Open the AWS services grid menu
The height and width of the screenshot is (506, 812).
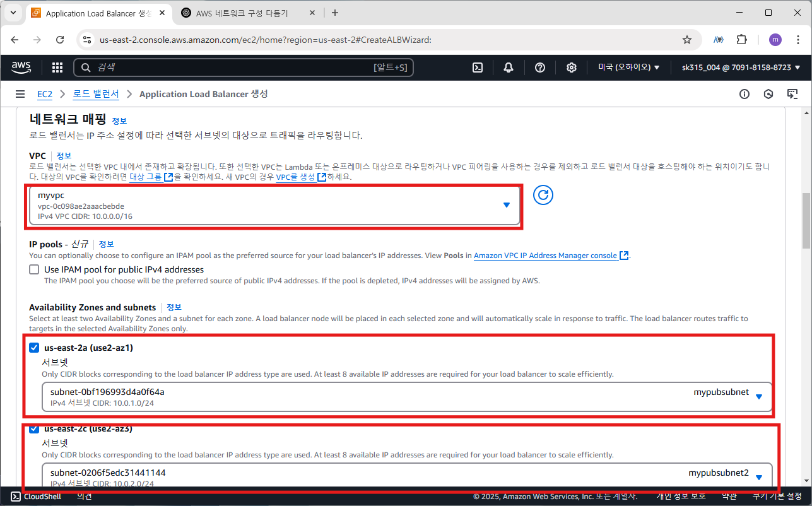57,68
